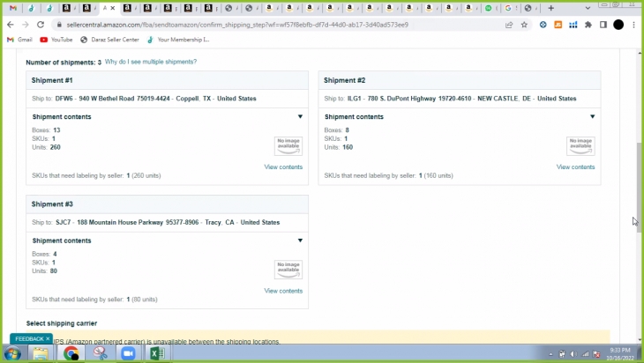Click 'Number of shipments: 3' text

tap(64, 63)
